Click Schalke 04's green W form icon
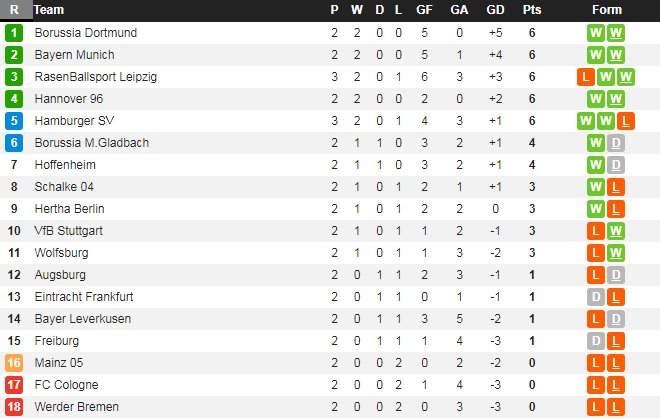The width and height of the screenshot is (660, 419). (597, 187)
